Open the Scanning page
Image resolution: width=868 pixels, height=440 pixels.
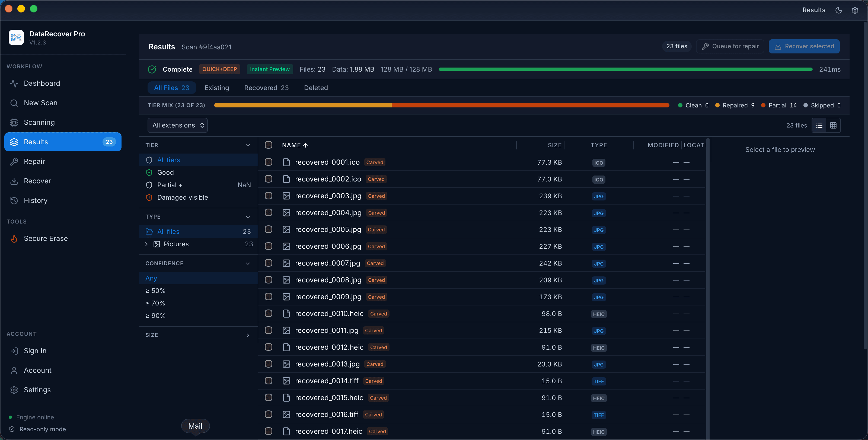click(x=63, y=122)
